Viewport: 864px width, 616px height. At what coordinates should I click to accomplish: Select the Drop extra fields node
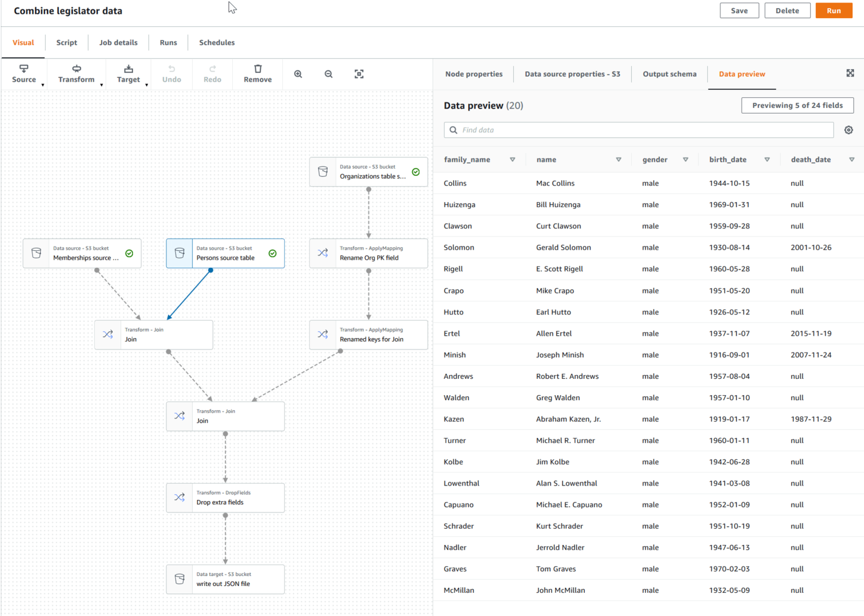pyautogui.click(x=225, y=497)
